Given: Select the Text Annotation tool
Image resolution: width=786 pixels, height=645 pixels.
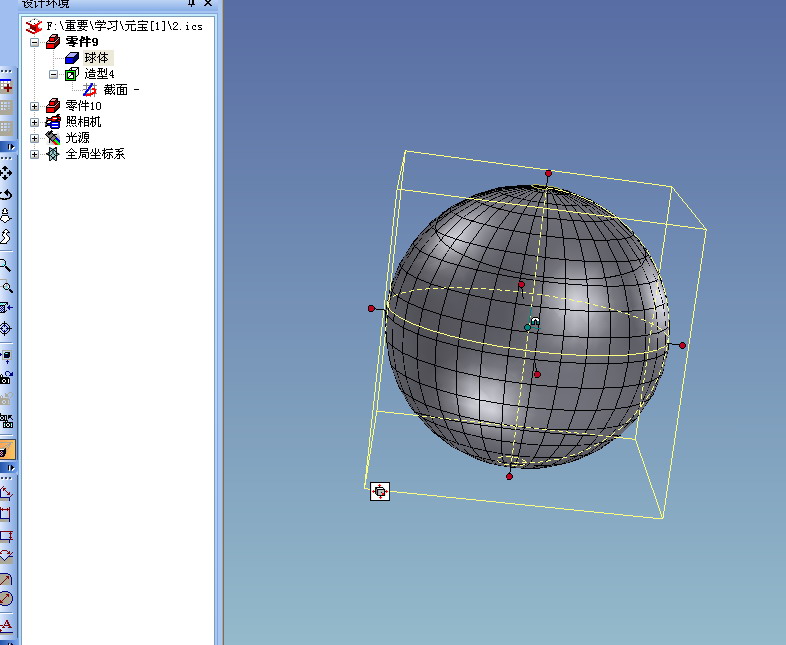Looking at the screenshot, I should (6, 625).
